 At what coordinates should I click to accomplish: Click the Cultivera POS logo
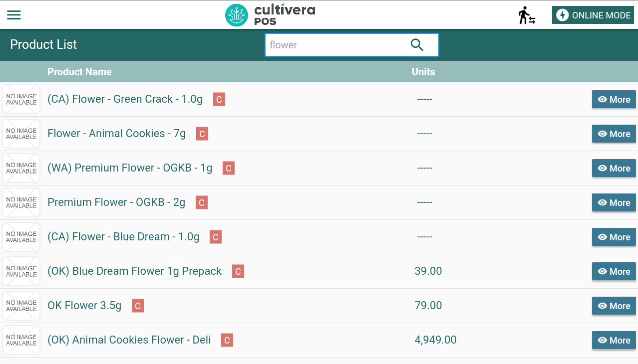click(270, 15)
